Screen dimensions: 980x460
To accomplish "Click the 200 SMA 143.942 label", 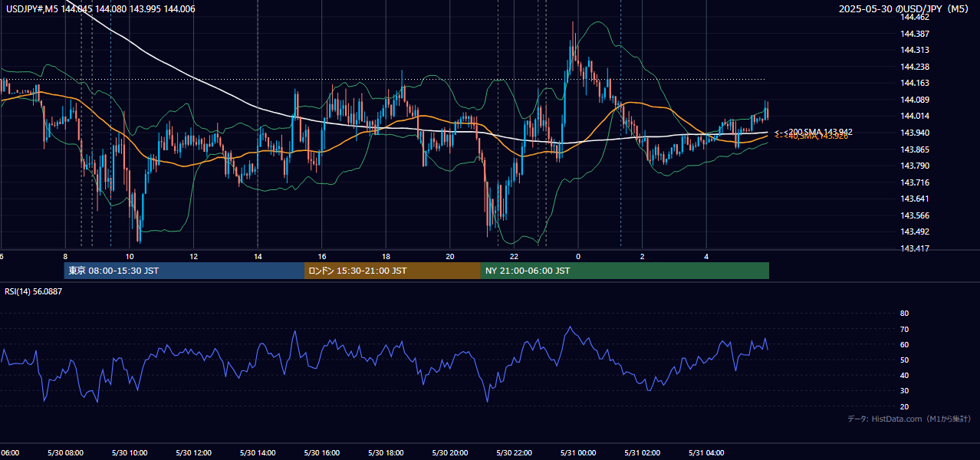I will coord(814,132).
